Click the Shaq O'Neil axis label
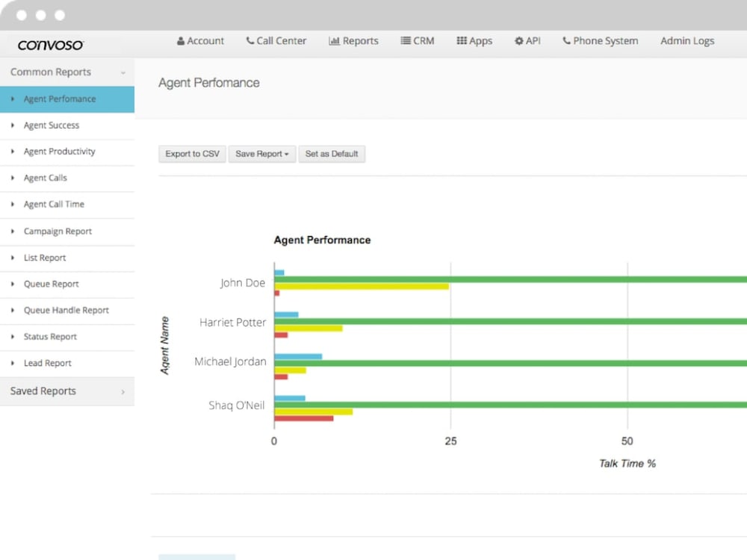 [236, 405]
